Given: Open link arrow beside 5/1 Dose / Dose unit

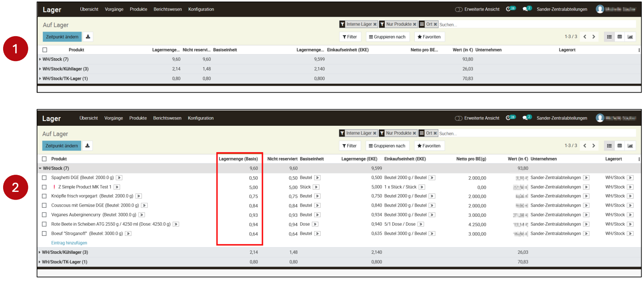Looking at the screenshot, I should (x=421, y=224).
